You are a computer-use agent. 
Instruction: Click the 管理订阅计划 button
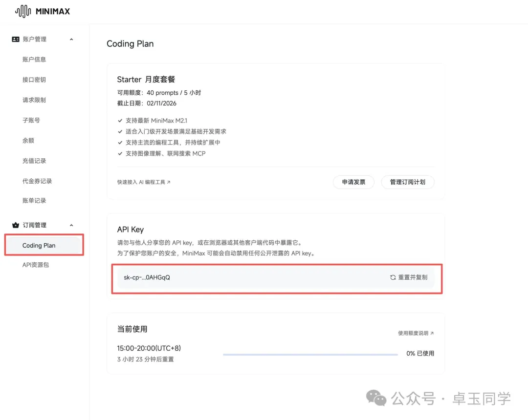click(x=407, y=182)
